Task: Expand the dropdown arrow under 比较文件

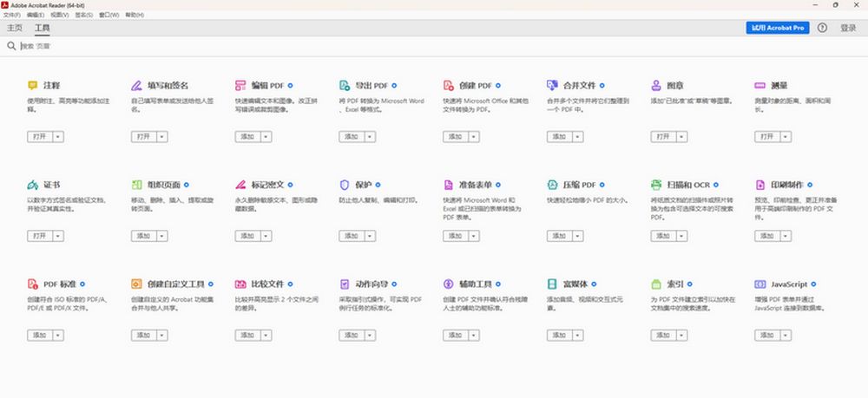Action: tap(266, 335)
